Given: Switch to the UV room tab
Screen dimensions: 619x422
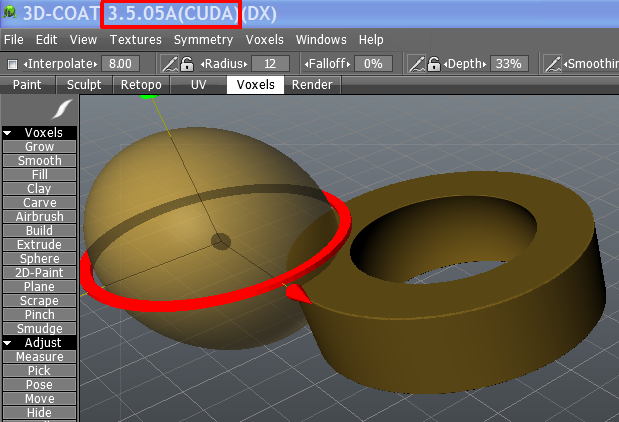Looking at the screenshot, I should click(x=199, y=85).
